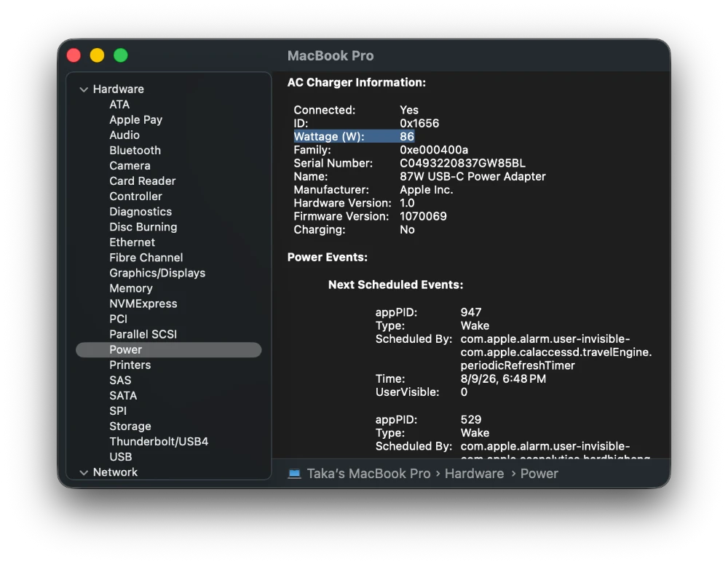Screen dimensions: 728x564
Task: Click the time 8/9/26, 6:48 PM
Action: [503, 378]
